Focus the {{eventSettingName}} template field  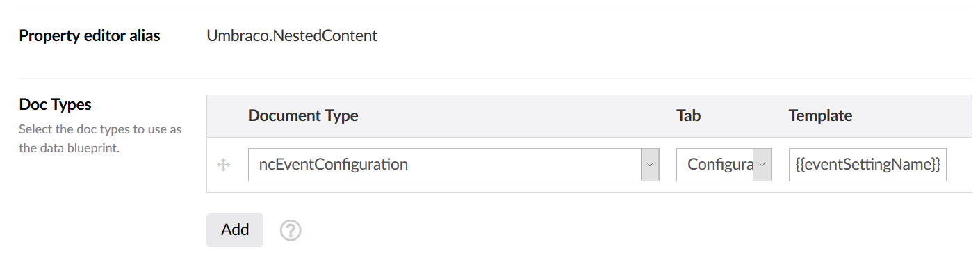(x=867, y=165)
